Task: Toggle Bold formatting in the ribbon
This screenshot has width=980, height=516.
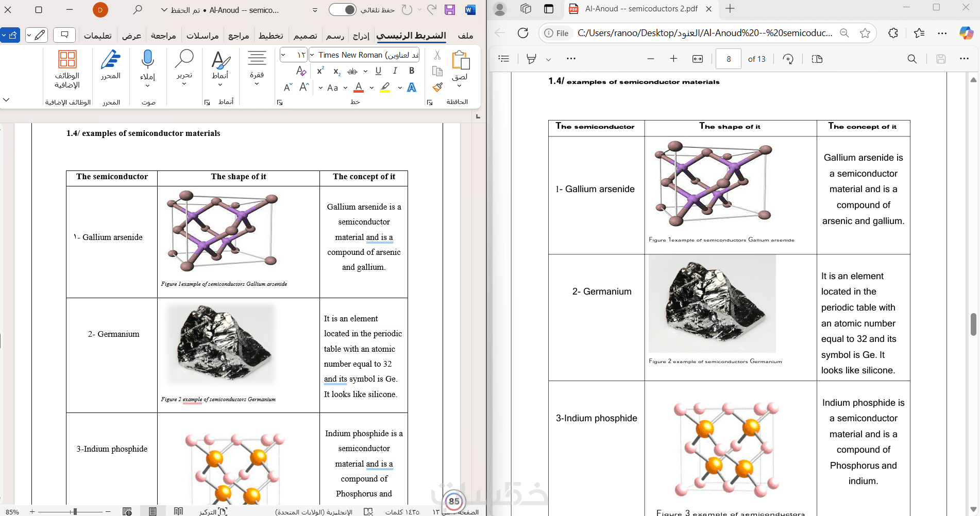Action: pos(412,71)
